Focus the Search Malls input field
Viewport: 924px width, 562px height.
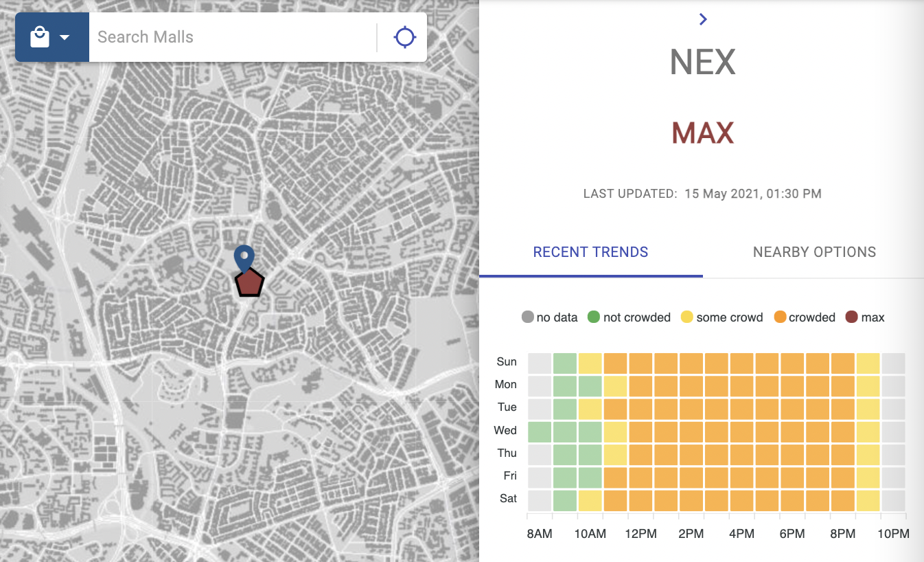click(x=233, y=37)
